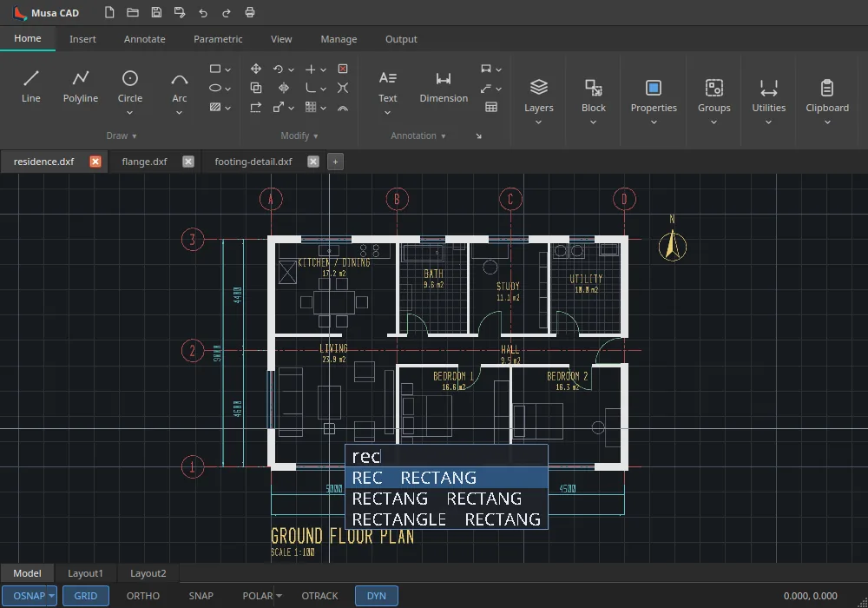
Task: Toggle POLAR tracking
Action: click(x=258, y=596)
